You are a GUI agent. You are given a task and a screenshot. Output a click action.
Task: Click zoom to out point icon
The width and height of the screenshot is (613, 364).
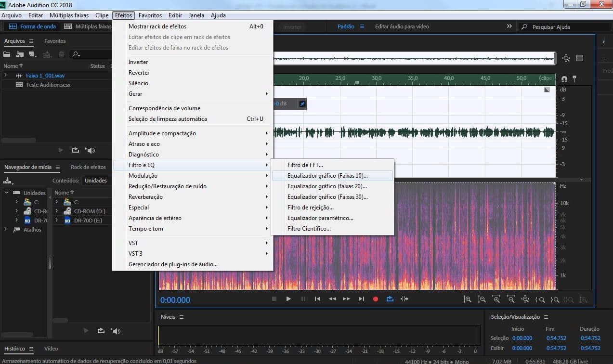555,299
